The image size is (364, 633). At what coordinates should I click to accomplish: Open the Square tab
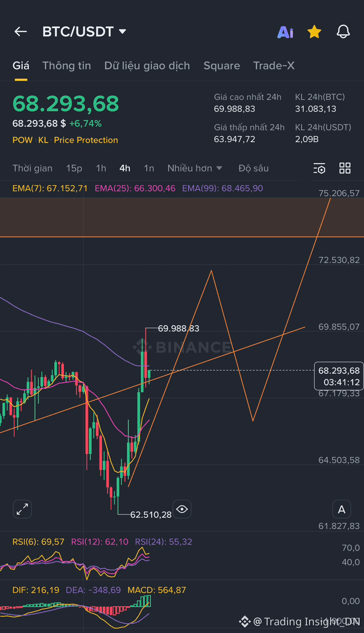coord(222,66)
